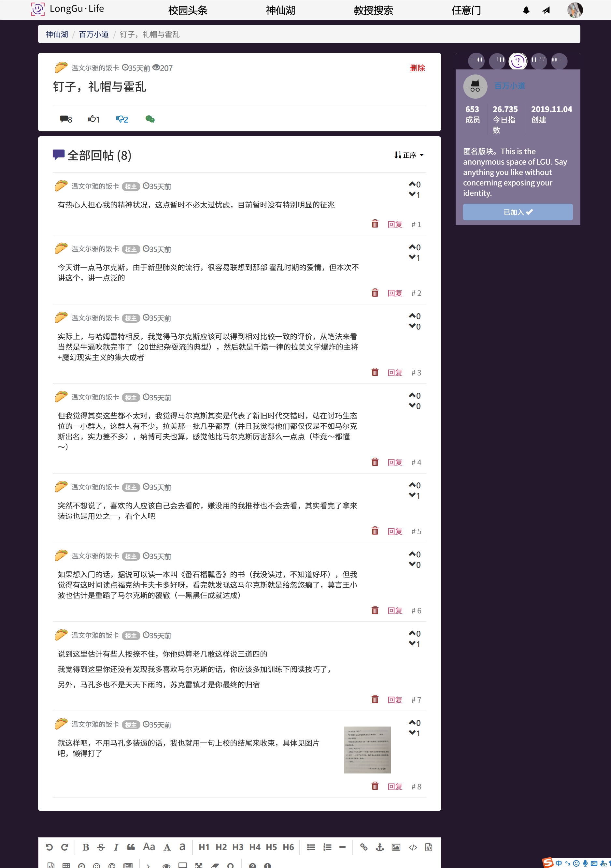Click trash icon on reply #1
This screenshot has height=868, width=611.
375,224
